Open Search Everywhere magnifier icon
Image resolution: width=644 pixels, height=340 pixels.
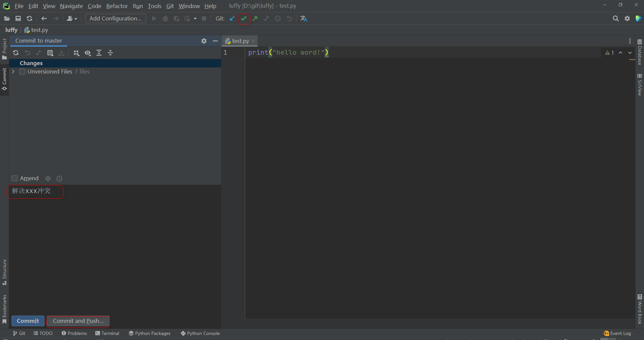[615, 19]
